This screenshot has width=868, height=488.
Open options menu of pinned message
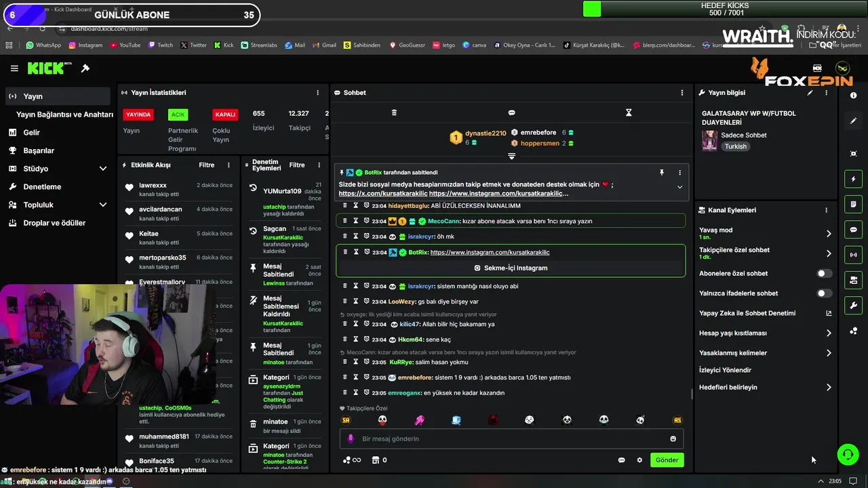(x=679, y=173)
